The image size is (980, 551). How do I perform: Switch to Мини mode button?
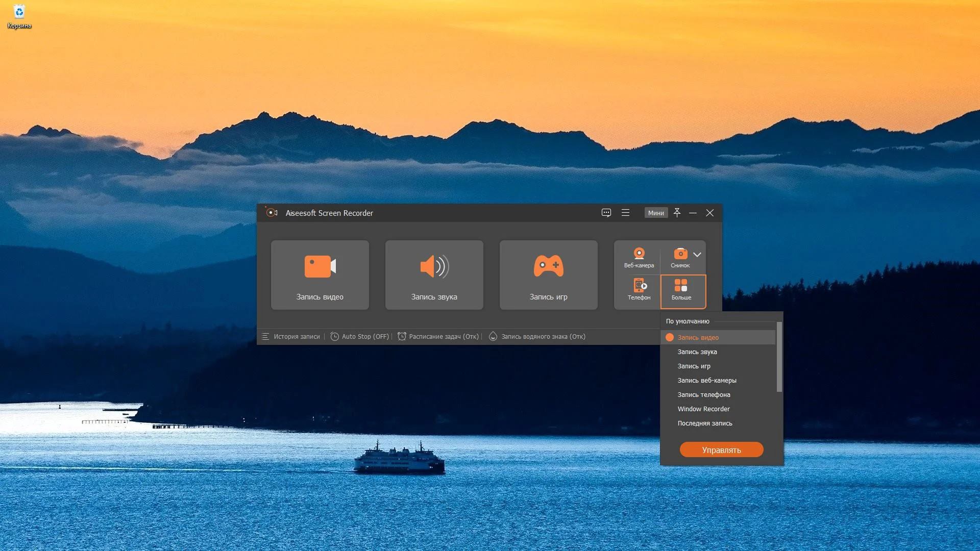(x=656, y=213)
